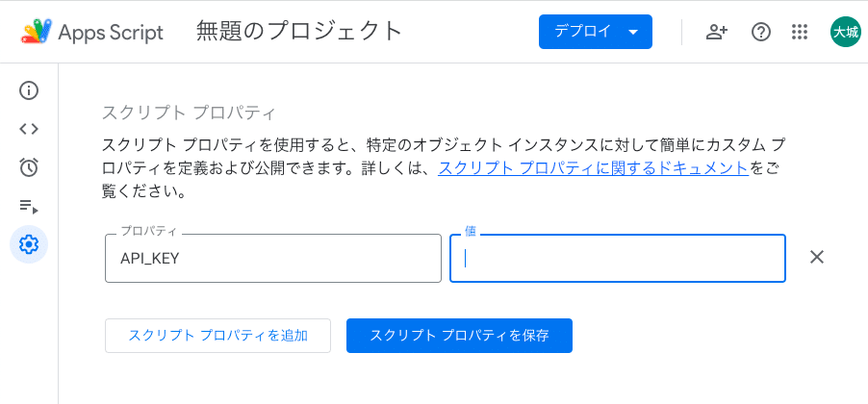
Task: Click the Apps Script text label
Action: 111,33
